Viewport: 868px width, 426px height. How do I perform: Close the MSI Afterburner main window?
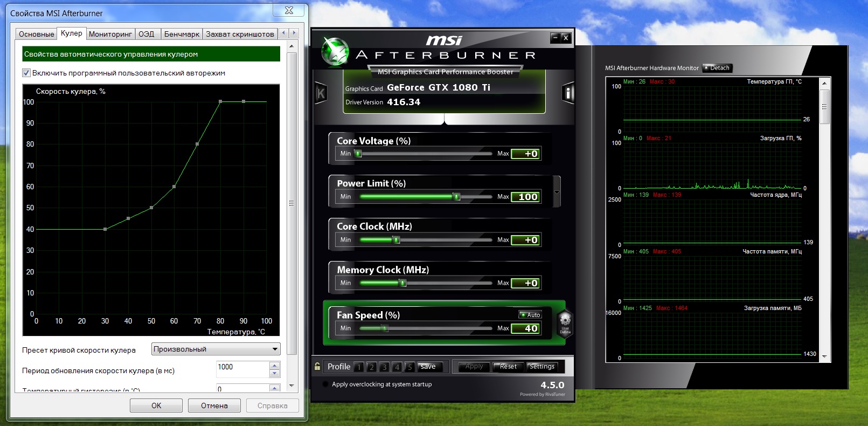coord(566,38)
